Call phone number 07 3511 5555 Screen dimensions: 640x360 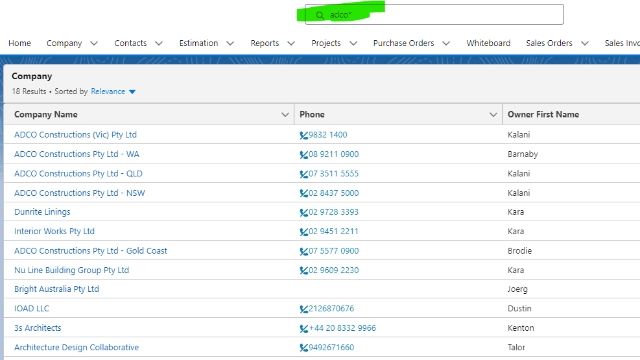333,174
